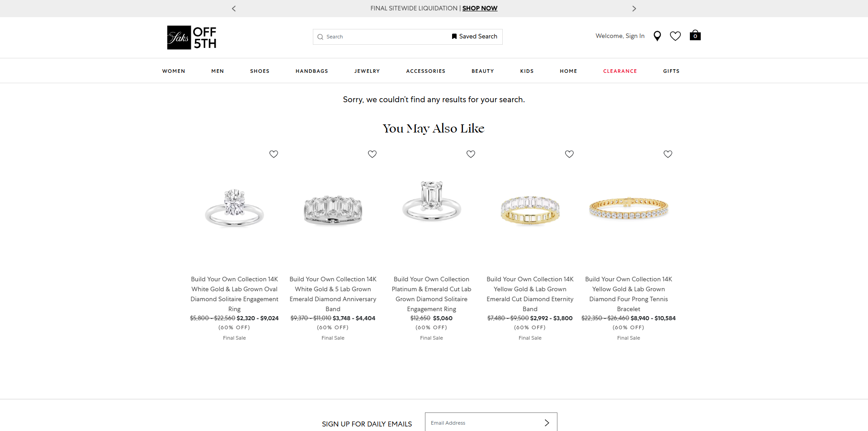Open the shopping bag

coord(695,36)
